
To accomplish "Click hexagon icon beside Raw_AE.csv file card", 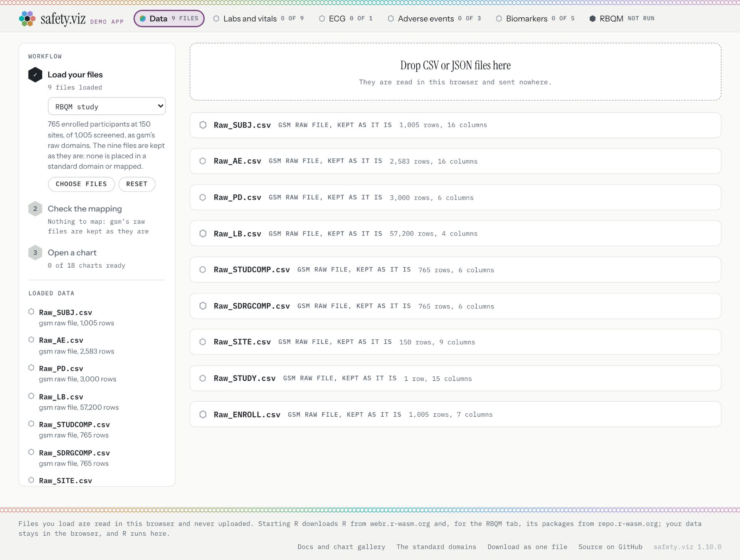I will pos(203,161).
